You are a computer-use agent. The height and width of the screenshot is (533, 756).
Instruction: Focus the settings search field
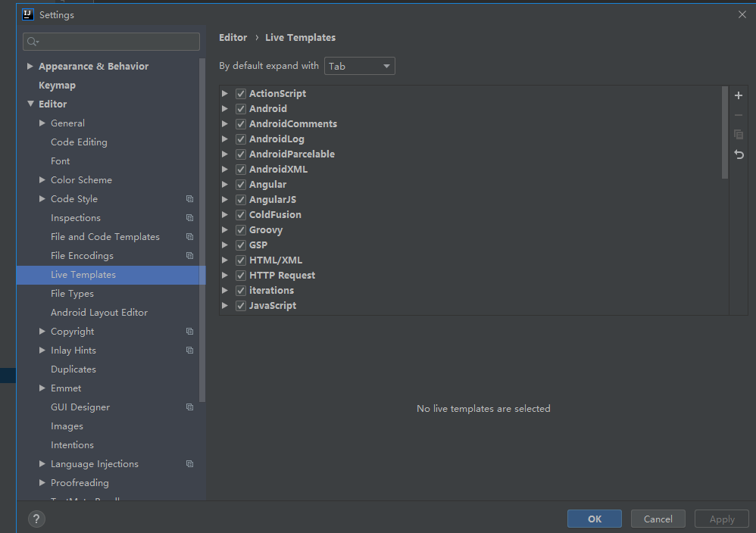[111, 42]
